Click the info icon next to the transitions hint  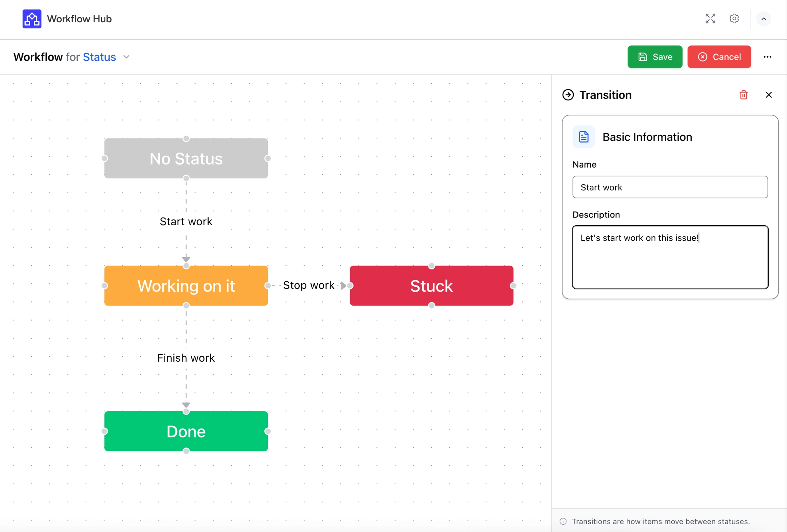[563, 521]
